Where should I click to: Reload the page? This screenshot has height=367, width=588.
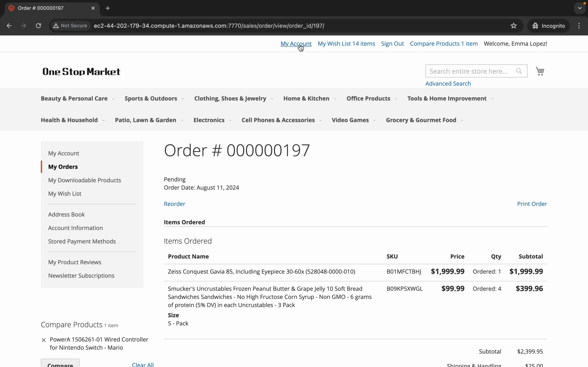coord(38,26)
